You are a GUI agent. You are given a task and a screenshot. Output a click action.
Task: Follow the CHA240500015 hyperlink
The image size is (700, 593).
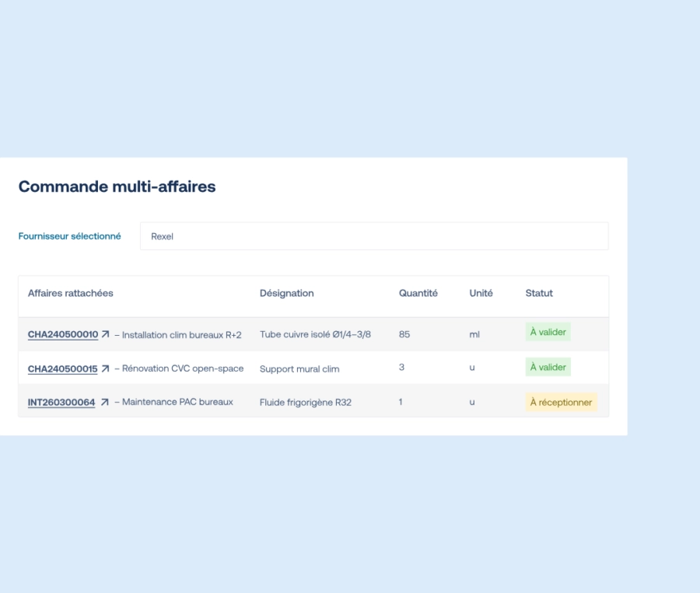point(61,367)
